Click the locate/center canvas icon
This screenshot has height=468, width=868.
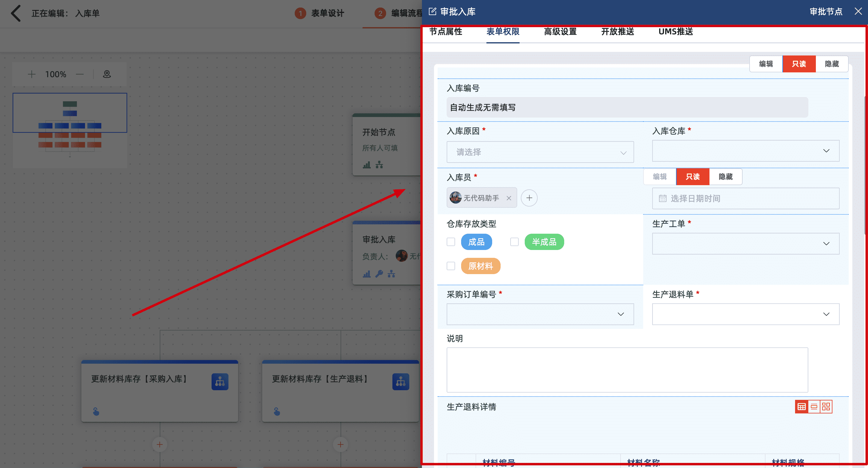(107, 74)
